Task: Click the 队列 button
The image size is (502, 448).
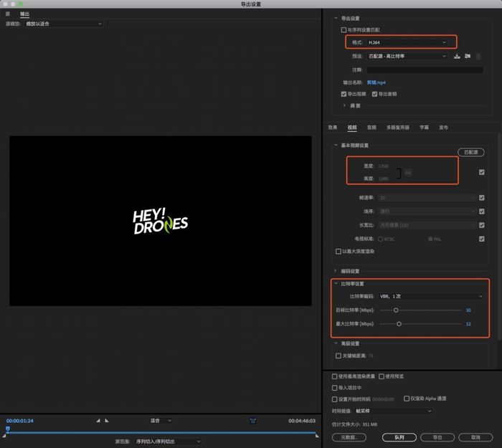Action: [x=399, y=437]
